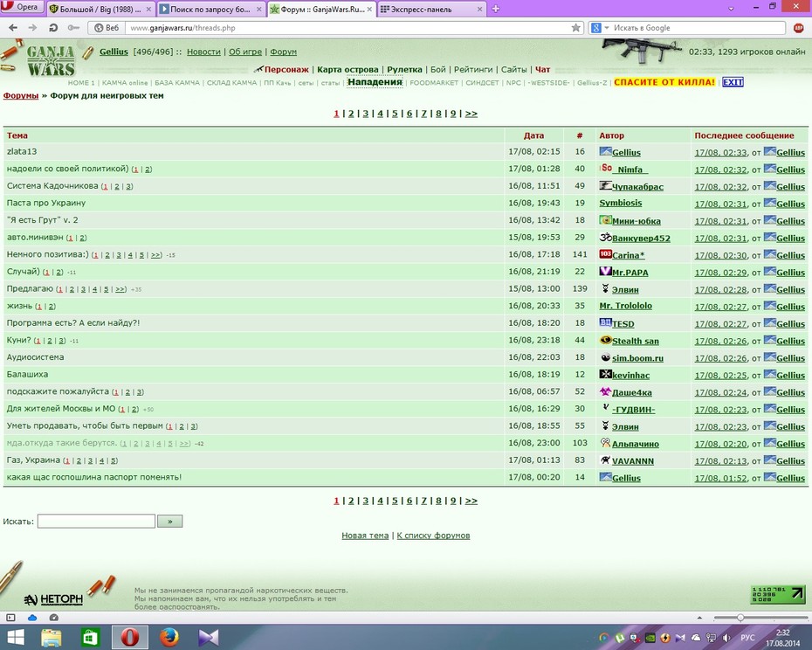
Task: Click the green counter badge in the footer
Action: [777, 595]
